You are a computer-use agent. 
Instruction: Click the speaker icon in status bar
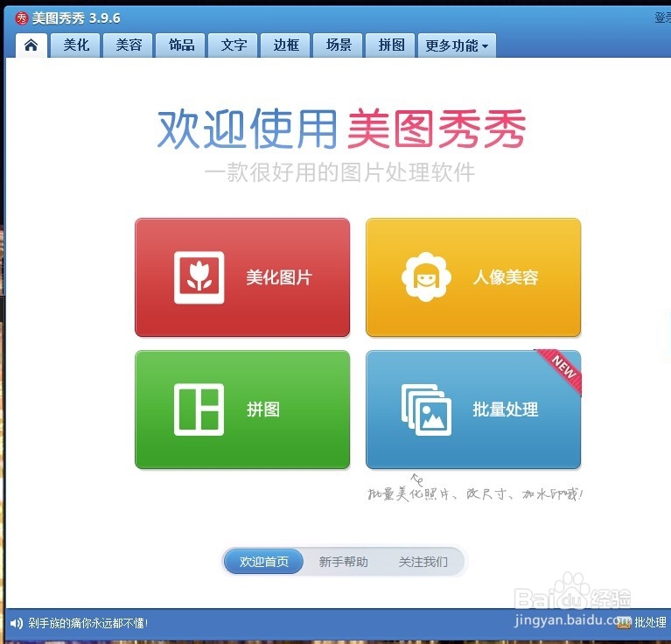click(17, 623)
